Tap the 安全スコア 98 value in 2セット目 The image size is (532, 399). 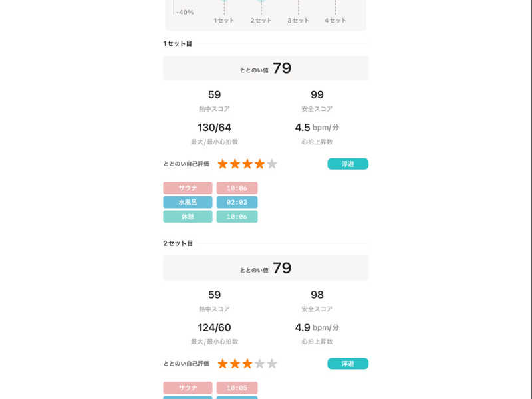[x=317, y=295]
